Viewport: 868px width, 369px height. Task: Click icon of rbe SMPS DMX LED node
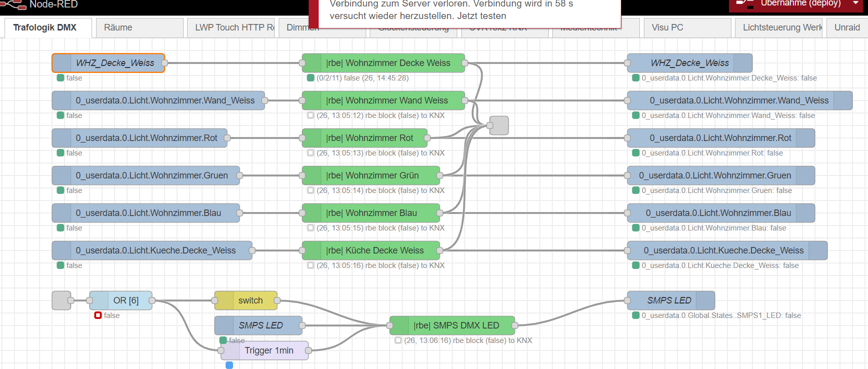[x=399, y=325]
